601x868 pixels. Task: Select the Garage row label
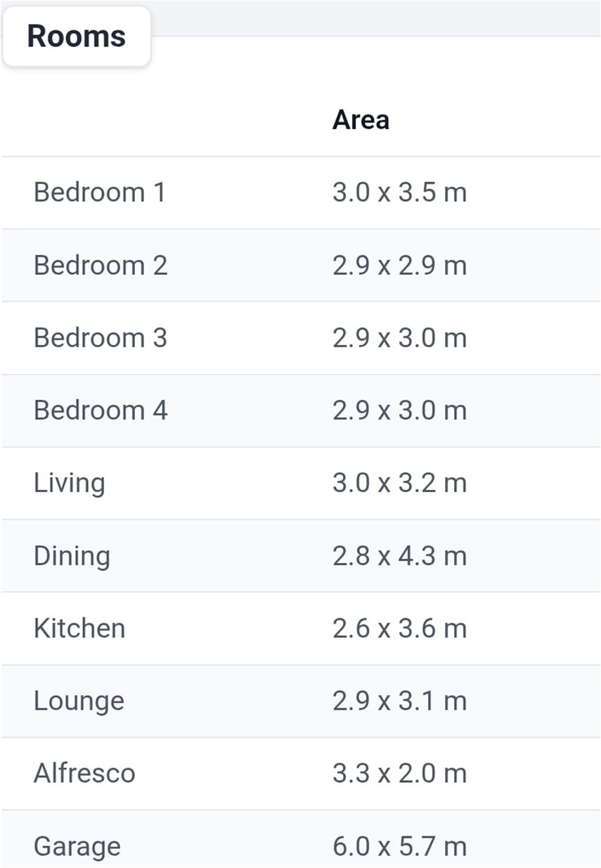tap(77, 846)
